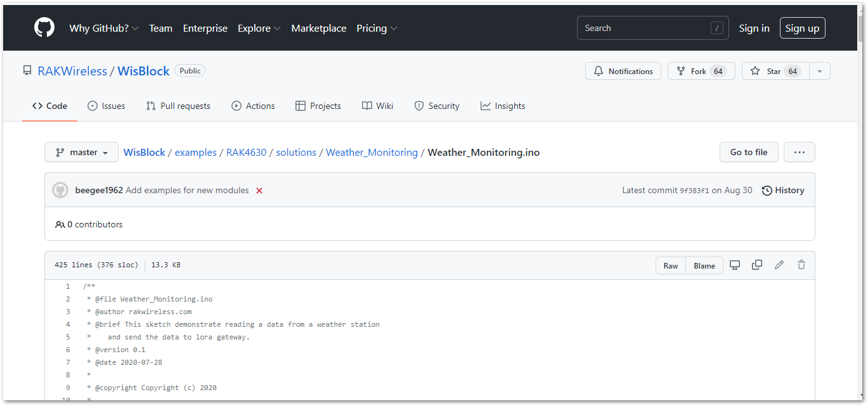
Task: Open the three-dots file options menu
Action: (x=799, y=152)
